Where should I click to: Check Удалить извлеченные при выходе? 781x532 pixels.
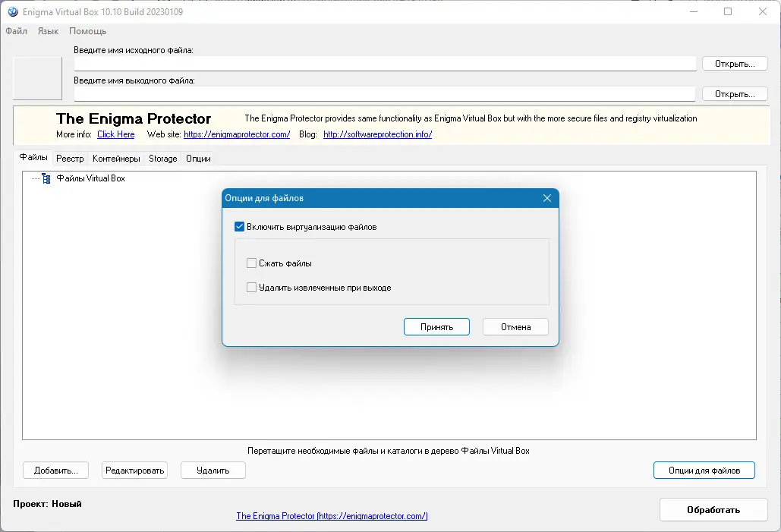click(x=251, y=288)
